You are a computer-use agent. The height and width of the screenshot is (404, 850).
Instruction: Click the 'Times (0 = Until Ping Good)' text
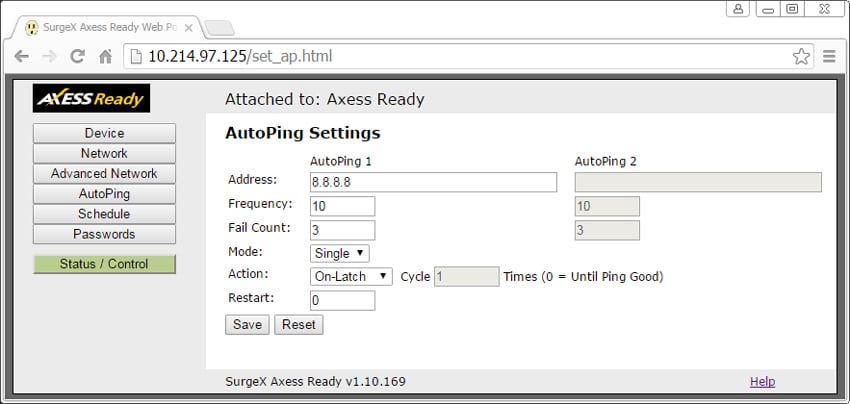583,277
